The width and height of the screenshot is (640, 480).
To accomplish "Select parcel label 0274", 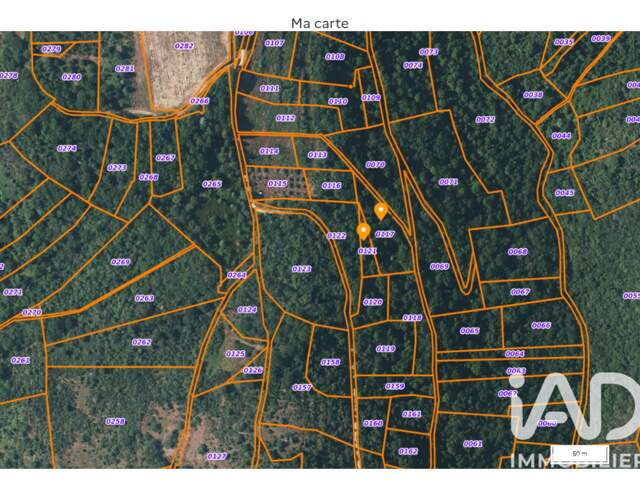I will tap(67, 148).
